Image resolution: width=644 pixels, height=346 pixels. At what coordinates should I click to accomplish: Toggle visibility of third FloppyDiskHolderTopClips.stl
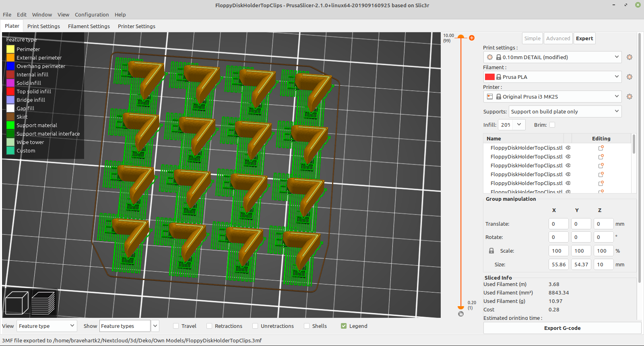point(568,165)
